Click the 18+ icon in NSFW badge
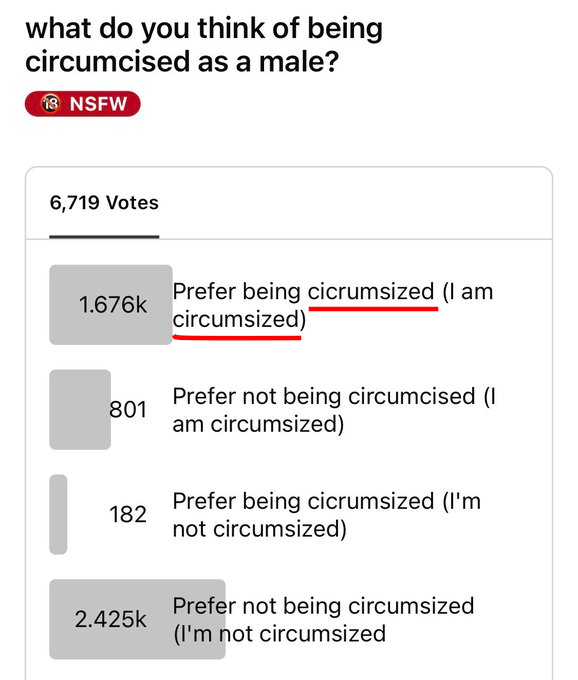 click(x=50, y=104)
